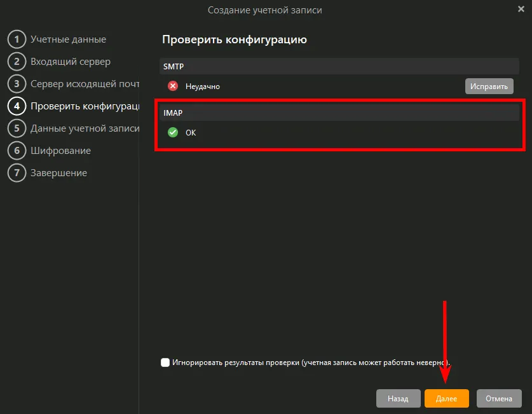Enable 'Игнорировать результаты проверки' checkbox
532x414 pixels.
point(166,362)
